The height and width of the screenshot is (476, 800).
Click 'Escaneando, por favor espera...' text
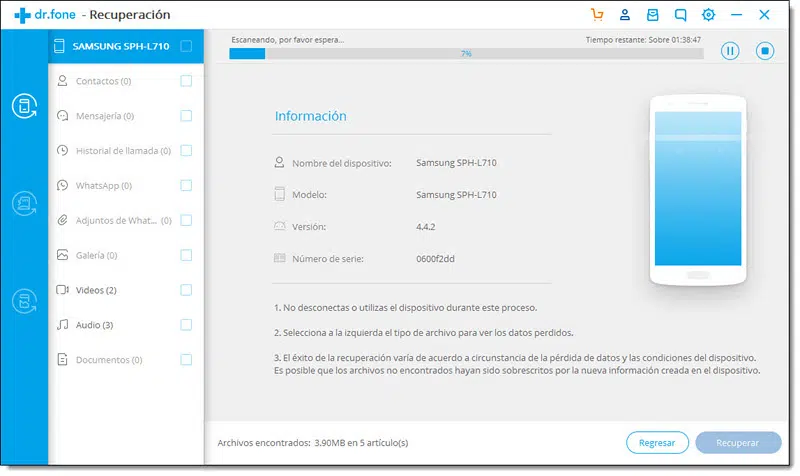pos(288,40)
